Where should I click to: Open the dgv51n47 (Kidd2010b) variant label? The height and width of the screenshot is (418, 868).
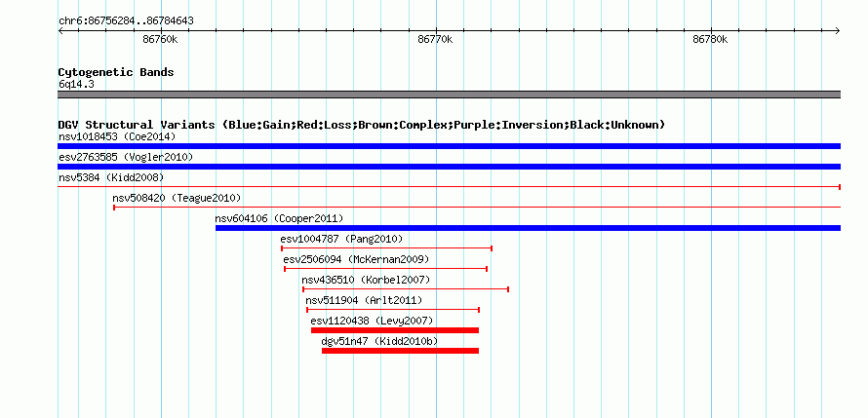point(379,341)
